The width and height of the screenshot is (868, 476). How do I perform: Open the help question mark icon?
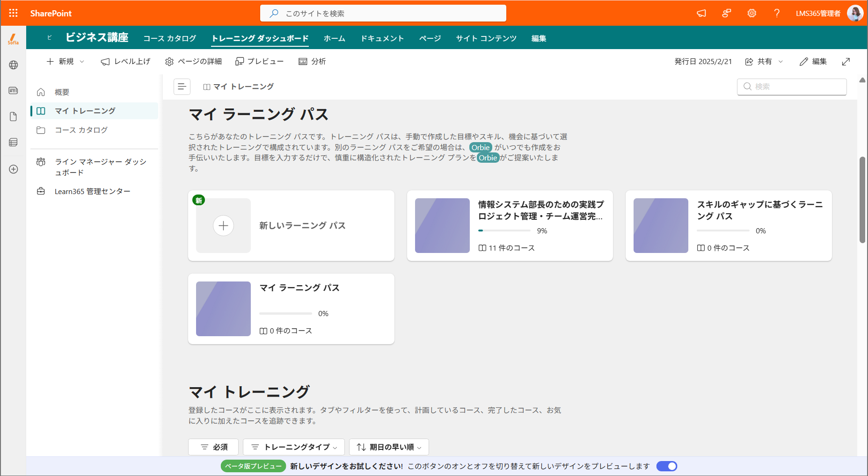777,13
